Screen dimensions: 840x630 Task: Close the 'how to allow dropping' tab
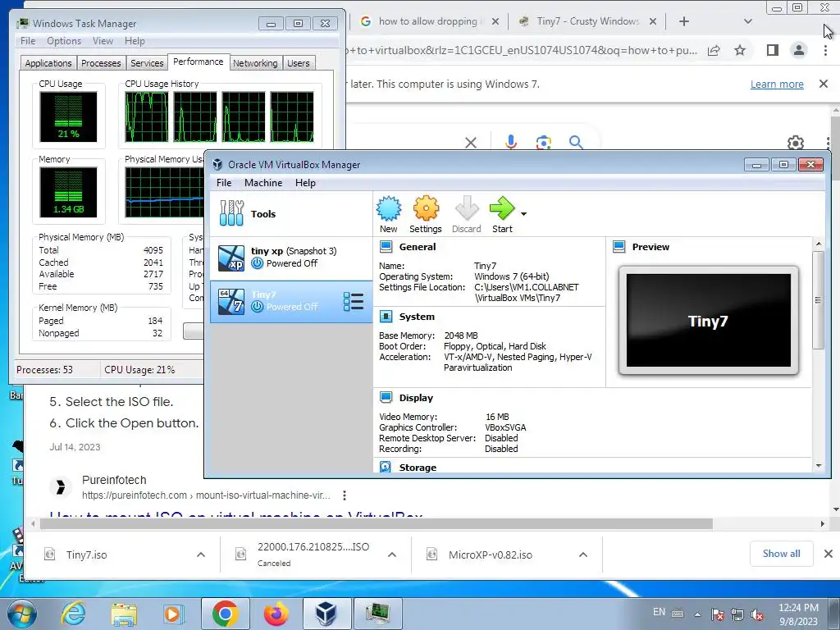pyautogui.click(x=495, y=21)
